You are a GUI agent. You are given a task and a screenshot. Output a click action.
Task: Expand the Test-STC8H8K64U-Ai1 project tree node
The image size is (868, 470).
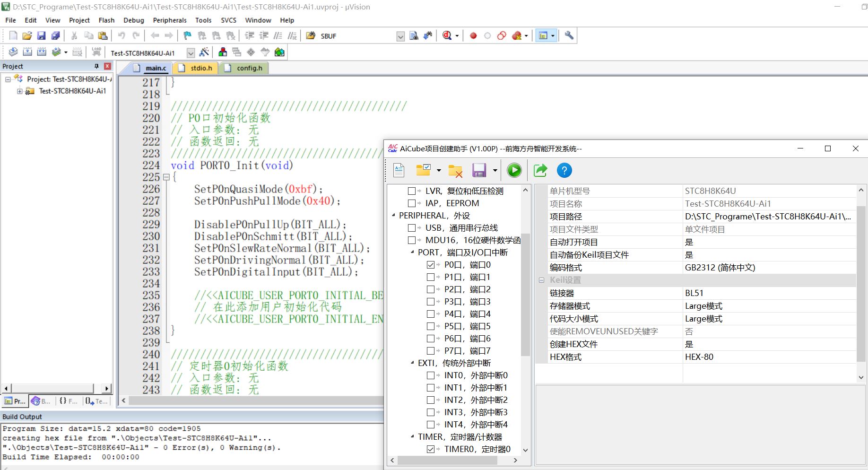coord(20,91)
